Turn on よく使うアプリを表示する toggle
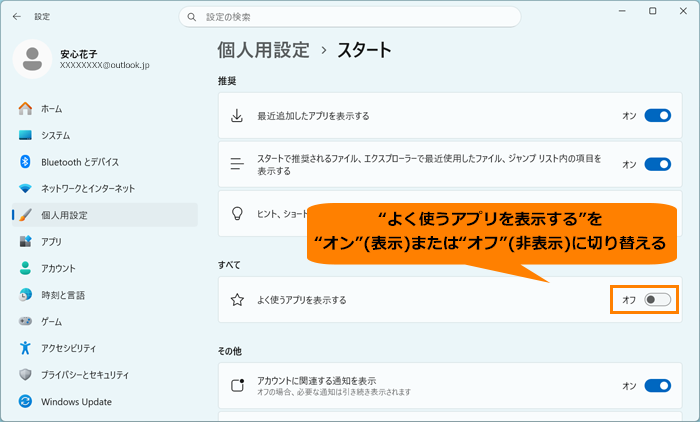Viewport: 700px width, 422px height. click(x=658, y=300)
